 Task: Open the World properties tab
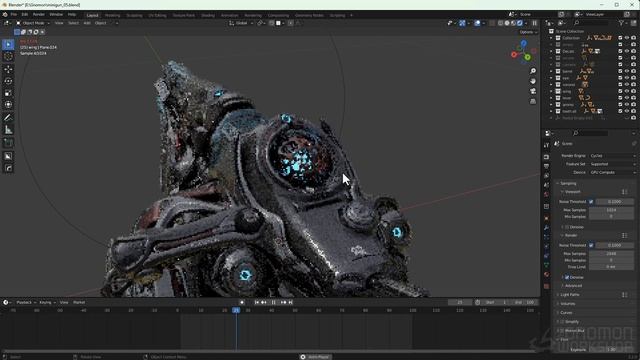(547, 195)
